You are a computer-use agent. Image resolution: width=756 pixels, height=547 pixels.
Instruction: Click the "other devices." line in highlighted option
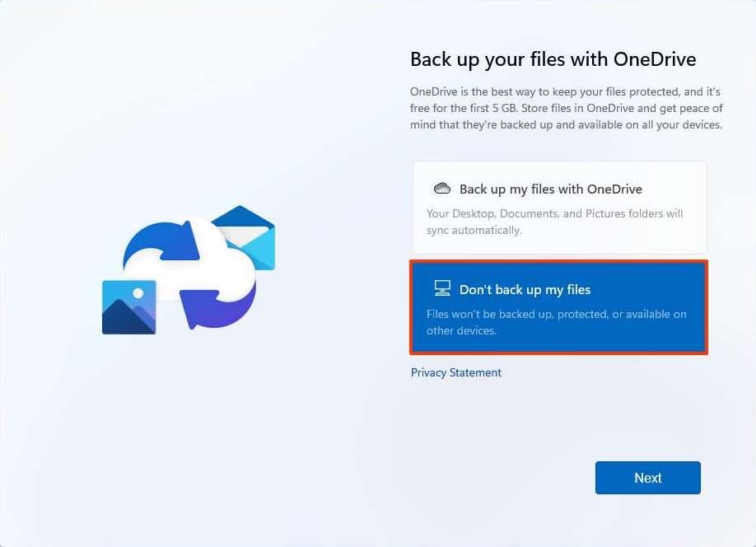click(x=461, y=331)
